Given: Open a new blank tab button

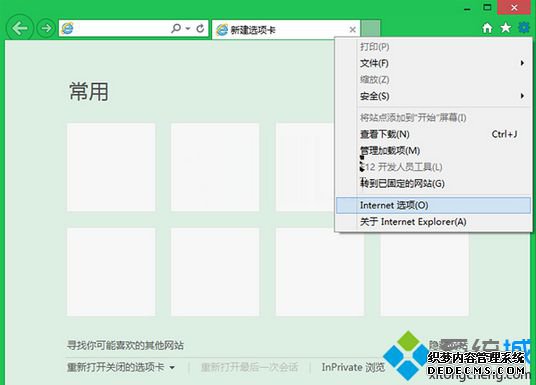Looking at the screenshot, I should pos(371,28).
